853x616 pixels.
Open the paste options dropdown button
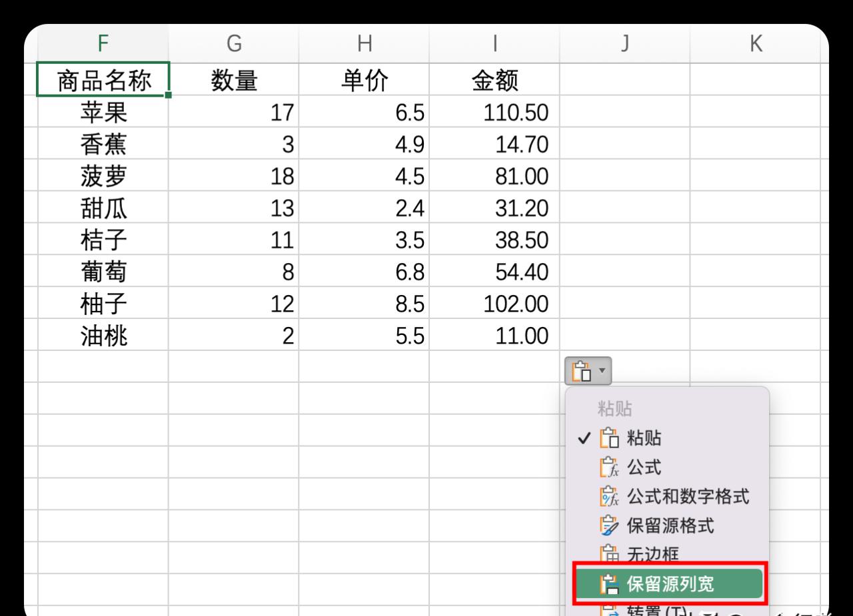coord(588,371)
